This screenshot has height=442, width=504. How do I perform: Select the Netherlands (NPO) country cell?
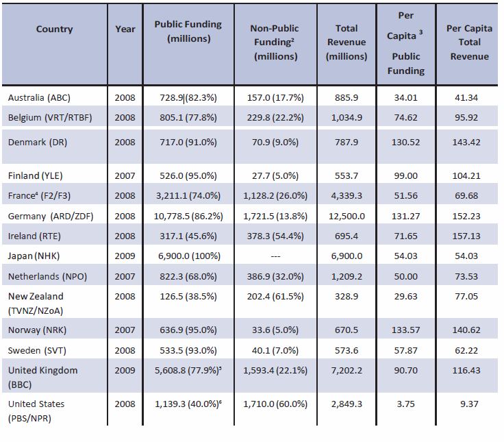pos(47,277)
